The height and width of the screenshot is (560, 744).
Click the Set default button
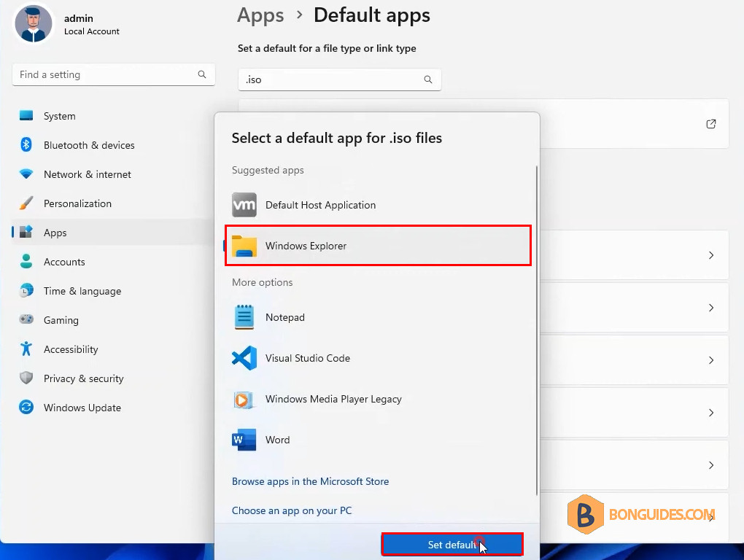click(452, 545)
